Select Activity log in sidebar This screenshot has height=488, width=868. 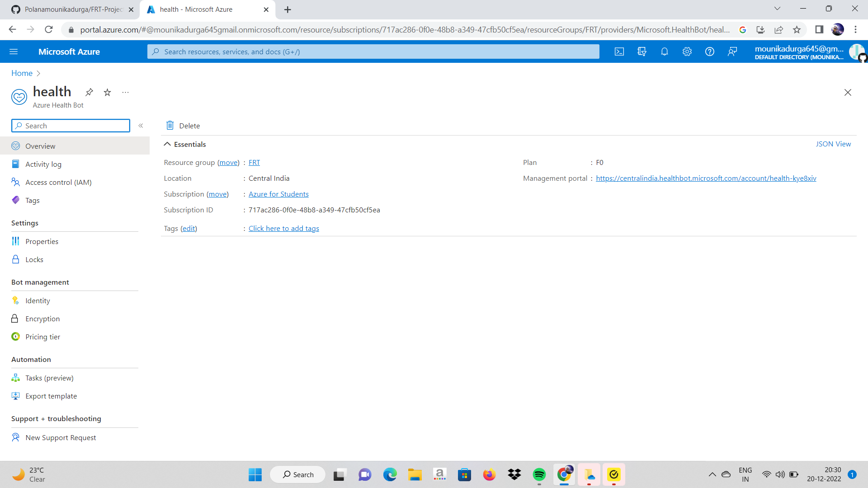point(43,164)
